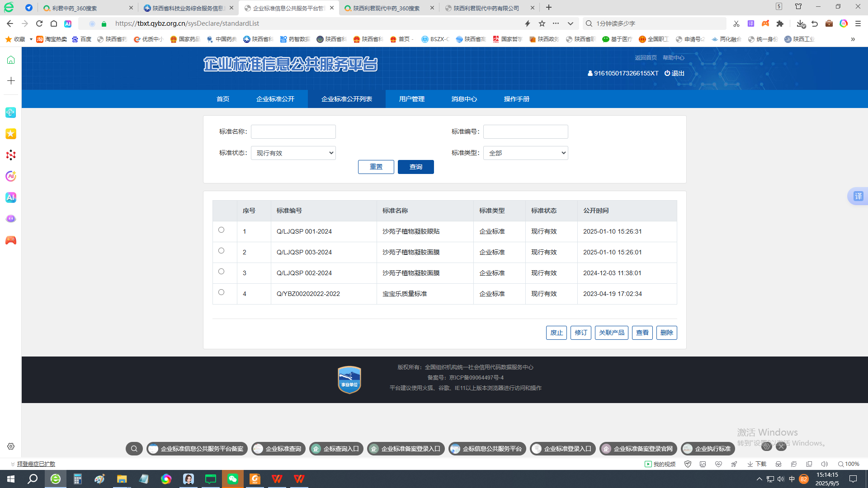Image resolution: width=868 pixels, height=488 pixels.
Task: Open the 标准类型 dropdown showing 全部
Action: click(525, 153)
